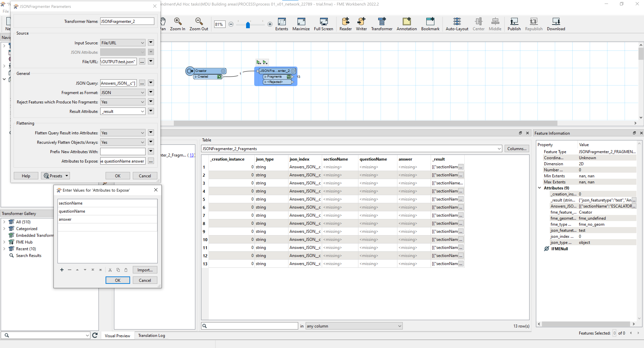Switch to the Translation Log tab
This screenshot has width=644, height=348.
151,336
